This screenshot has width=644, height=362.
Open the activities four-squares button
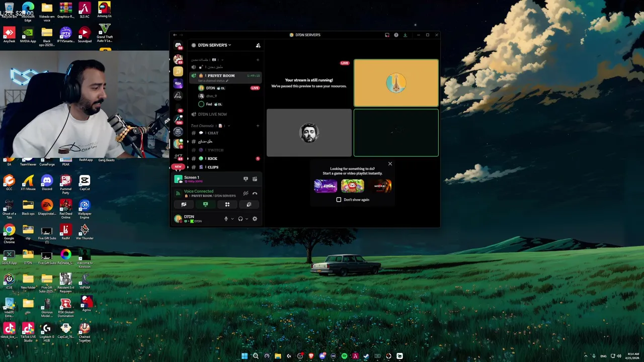[x=227, y=204]
